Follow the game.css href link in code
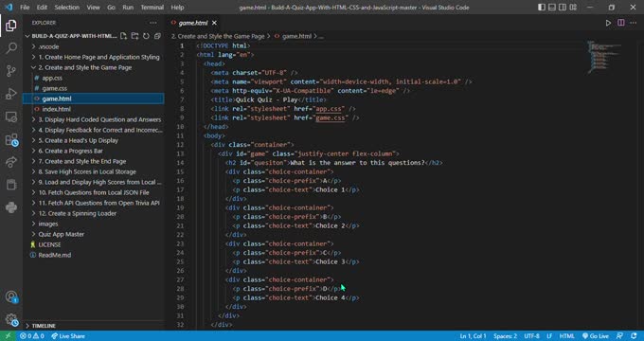The image size is (644, 341). [x=331, y=117]
